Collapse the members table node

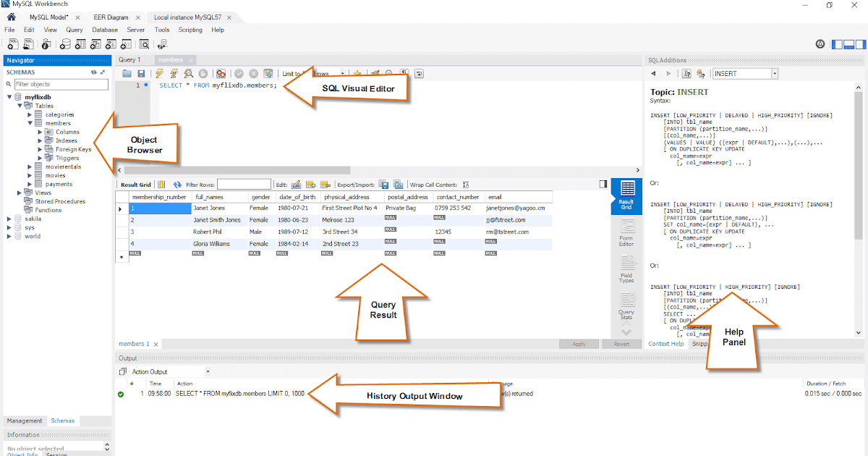click(30, 123)
